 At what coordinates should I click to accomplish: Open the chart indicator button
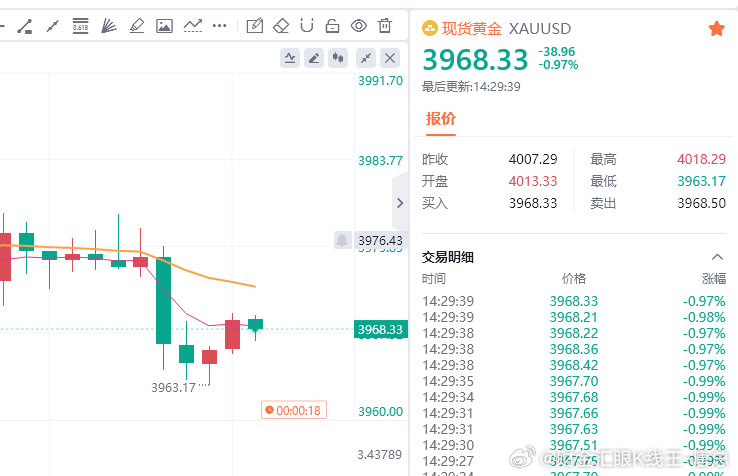pos(290,58)
